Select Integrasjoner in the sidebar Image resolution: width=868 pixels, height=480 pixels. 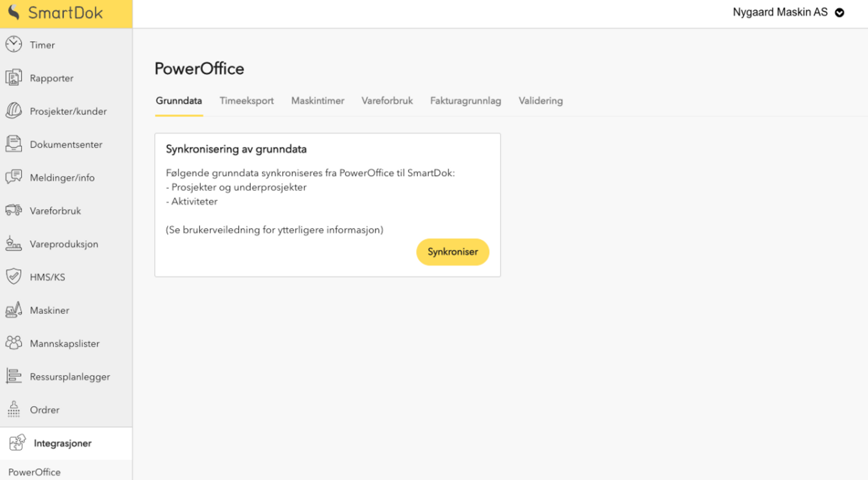point(66,443)
